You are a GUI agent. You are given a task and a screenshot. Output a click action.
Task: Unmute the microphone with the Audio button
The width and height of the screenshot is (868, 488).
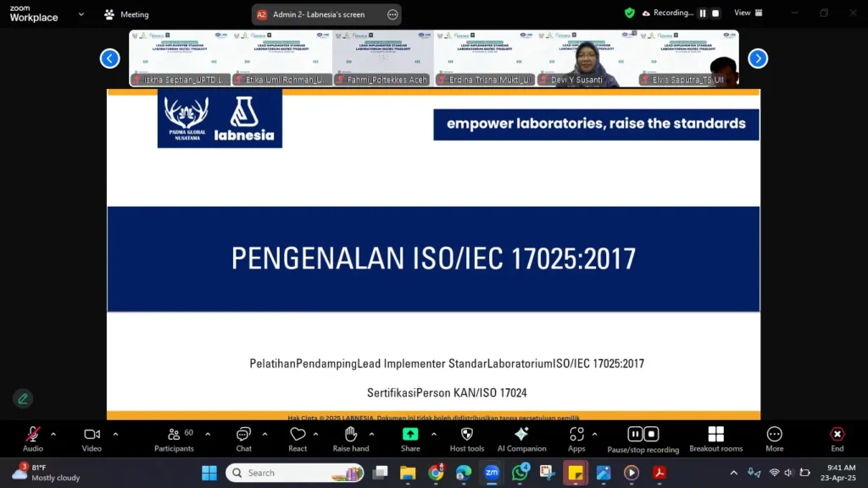click(33, 440)
